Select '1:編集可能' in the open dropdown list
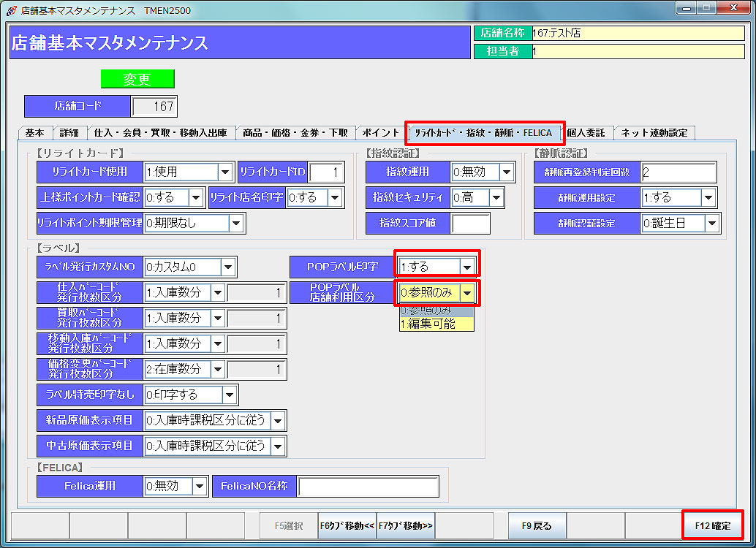The width and height of the screenshot is (756, 548). 436,324
